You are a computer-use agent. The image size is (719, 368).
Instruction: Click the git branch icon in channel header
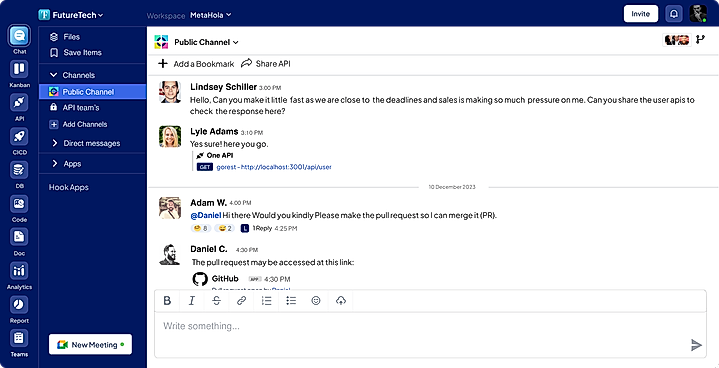(700, 40)
